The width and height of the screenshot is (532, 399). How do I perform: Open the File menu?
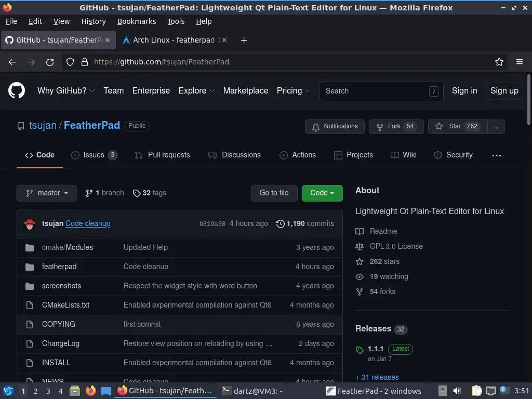[x=11, y=21]
